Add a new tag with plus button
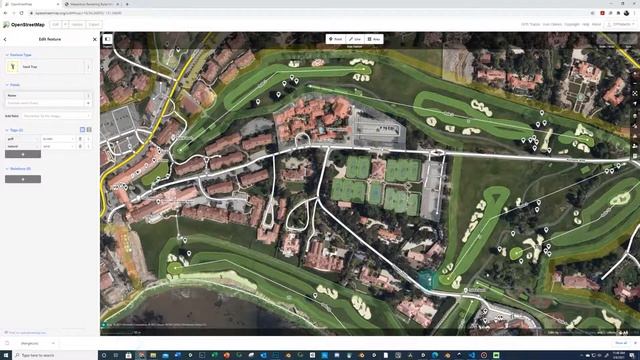Screen dimensions: 640x360 [x=23, y=154]
